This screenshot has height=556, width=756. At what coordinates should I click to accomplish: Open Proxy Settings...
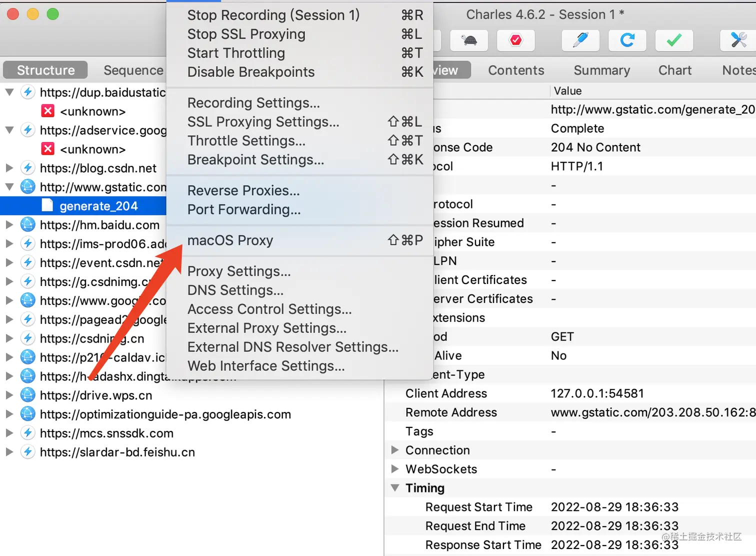pyautogui.click(x=300, y=271)
